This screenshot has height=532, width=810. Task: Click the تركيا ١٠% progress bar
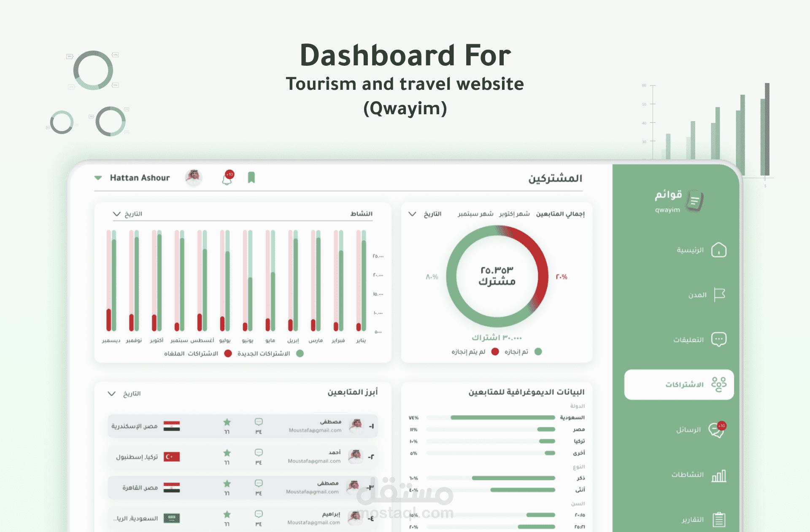coord(491,441)
